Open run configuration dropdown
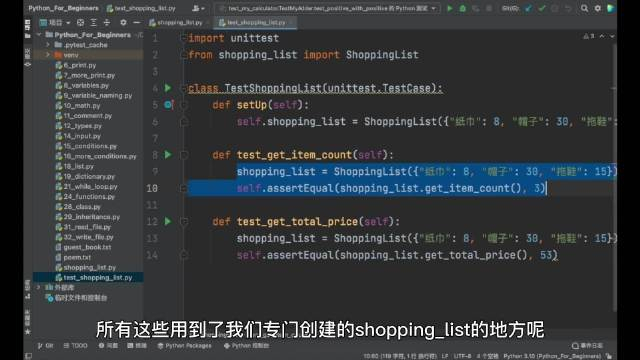This screenshot has width=640, height=360. (328, 8)
